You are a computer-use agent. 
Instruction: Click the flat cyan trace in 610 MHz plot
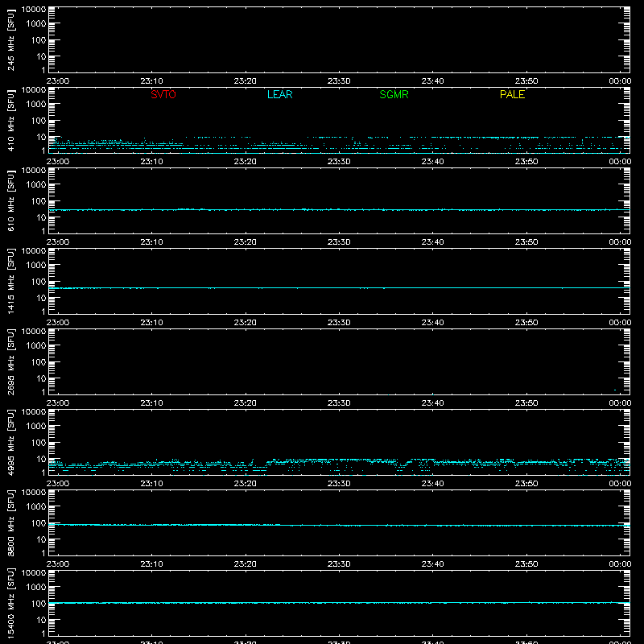click(339, 210)
